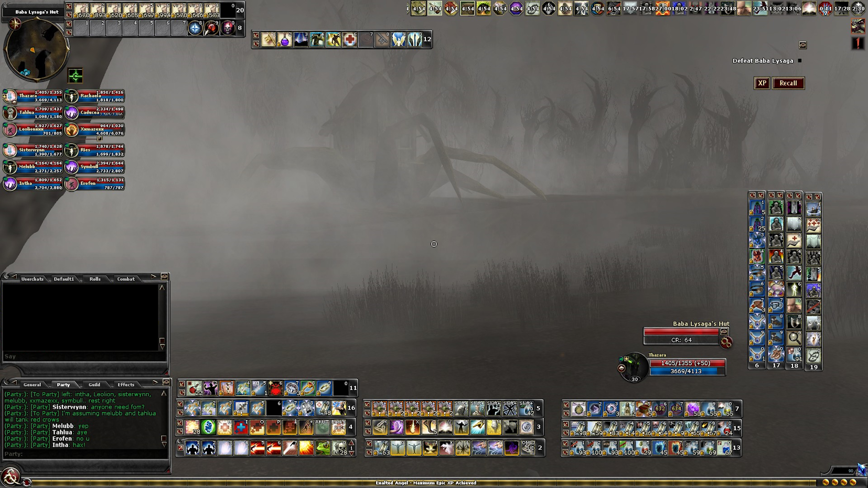868x488 pixels.
Task: Click the green target icon beside the minimap
Action: pos(76,76)
